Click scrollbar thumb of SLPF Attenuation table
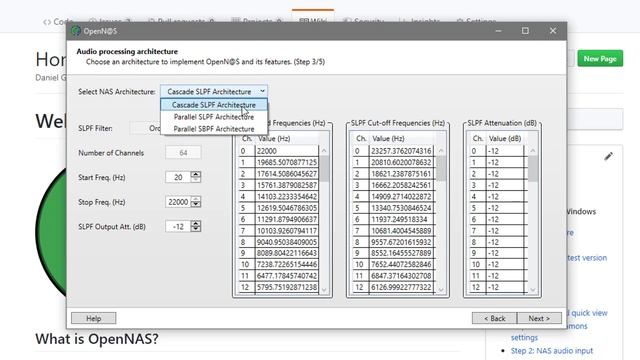This screenshot has width=640, height=360. 533,169
